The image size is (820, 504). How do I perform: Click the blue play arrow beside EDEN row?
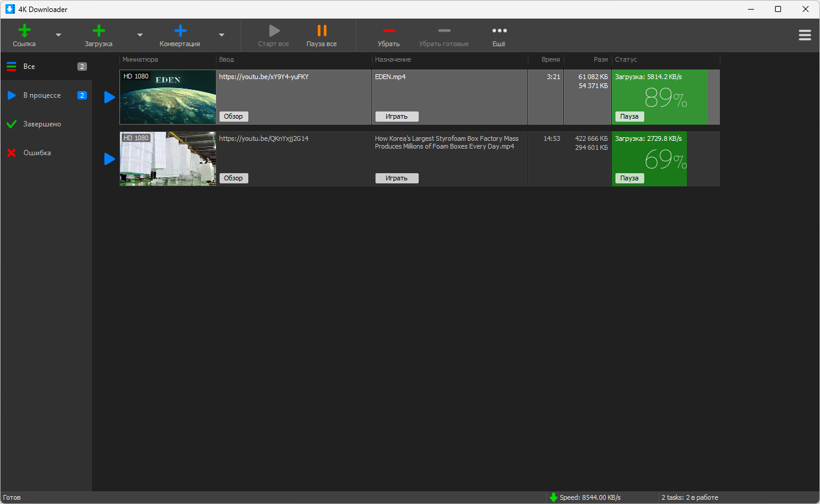109,97
